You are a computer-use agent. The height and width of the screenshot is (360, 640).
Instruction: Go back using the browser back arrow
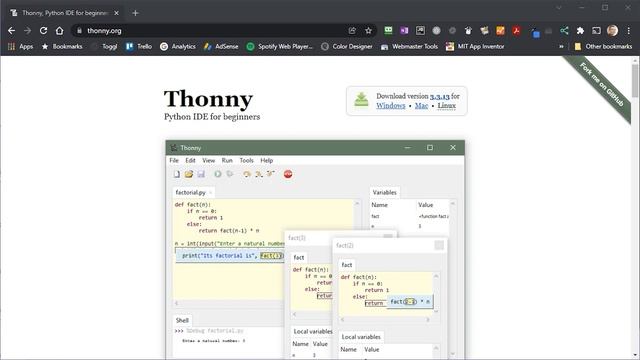pyautogui.click(x=11, y=31)
